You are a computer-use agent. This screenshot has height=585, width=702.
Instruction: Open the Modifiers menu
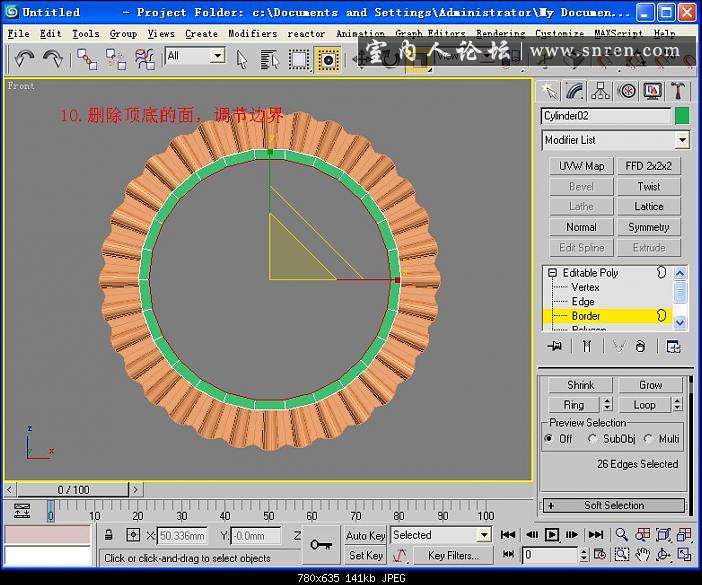[253, 34]
